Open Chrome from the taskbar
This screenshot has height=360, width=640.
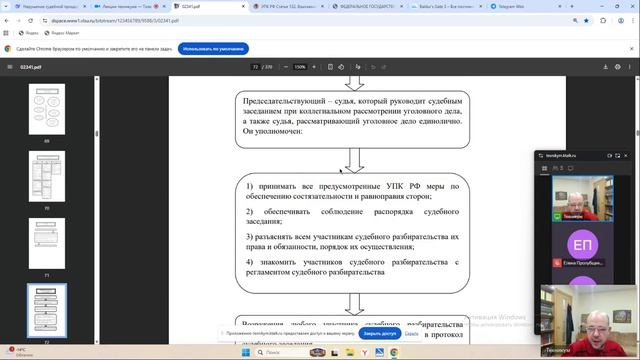(x=394, y=352)
